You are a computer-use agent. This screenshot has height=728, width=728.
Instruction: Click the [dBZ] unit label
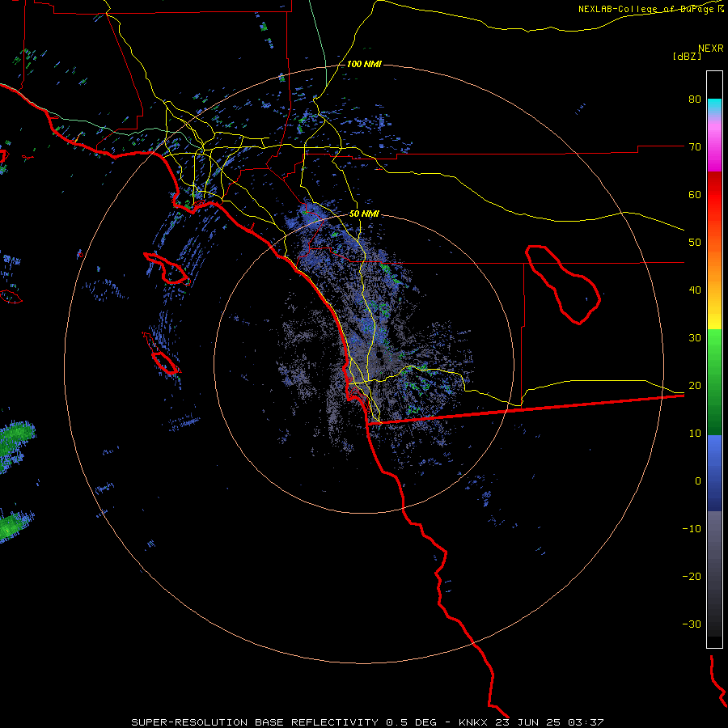click(687, 56)
